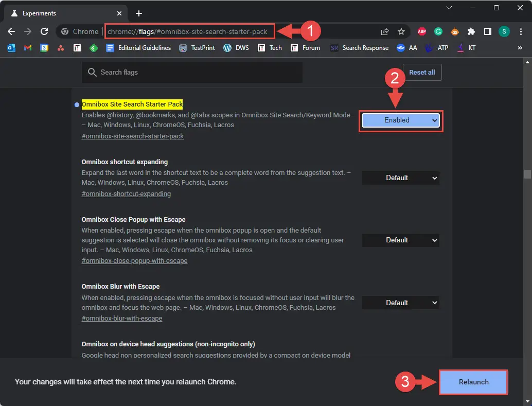This screenshot has height=406, width=532.
Task: Open the Adblock Plus extension
Action: tap(422, 31)
